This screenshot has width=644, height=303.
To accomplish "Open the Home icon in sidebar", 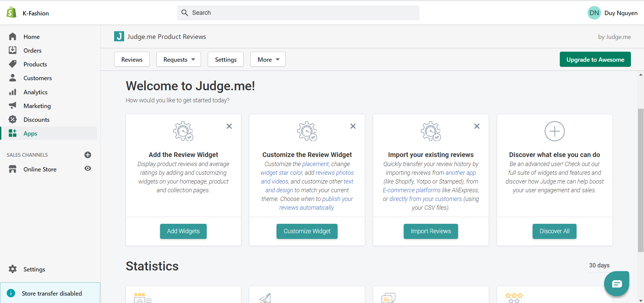I will (x=13, y=37).
